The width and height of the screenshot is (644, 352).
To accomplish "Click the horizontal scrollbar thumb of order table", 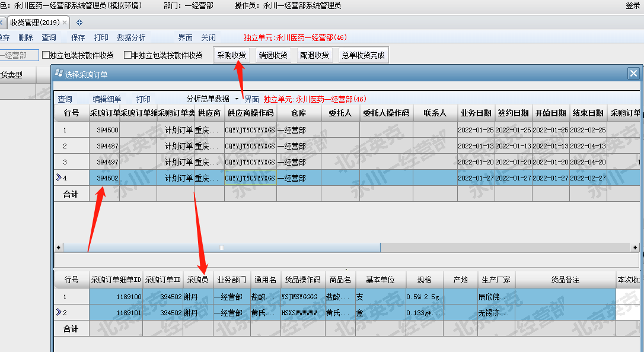I will [x=222, y=247].
